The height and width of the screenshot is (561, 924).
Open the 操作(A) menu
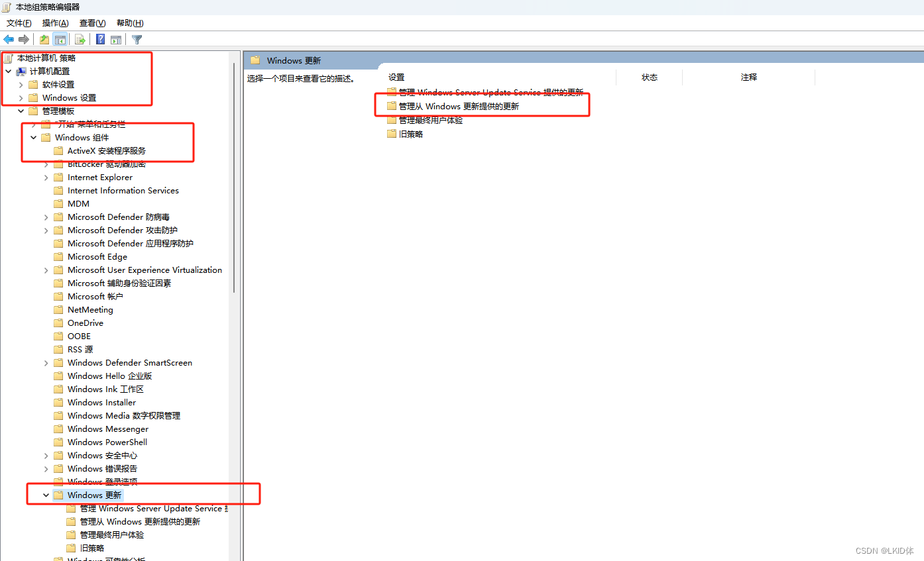click(55, 23)
